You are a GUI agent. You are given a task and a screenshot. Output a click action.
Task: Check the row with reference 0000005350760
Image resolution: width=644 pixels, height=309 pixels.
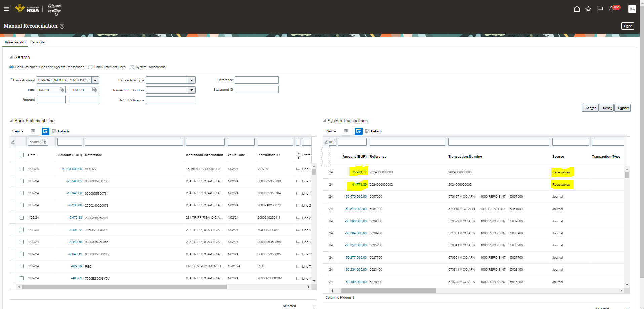click(22, 181)
